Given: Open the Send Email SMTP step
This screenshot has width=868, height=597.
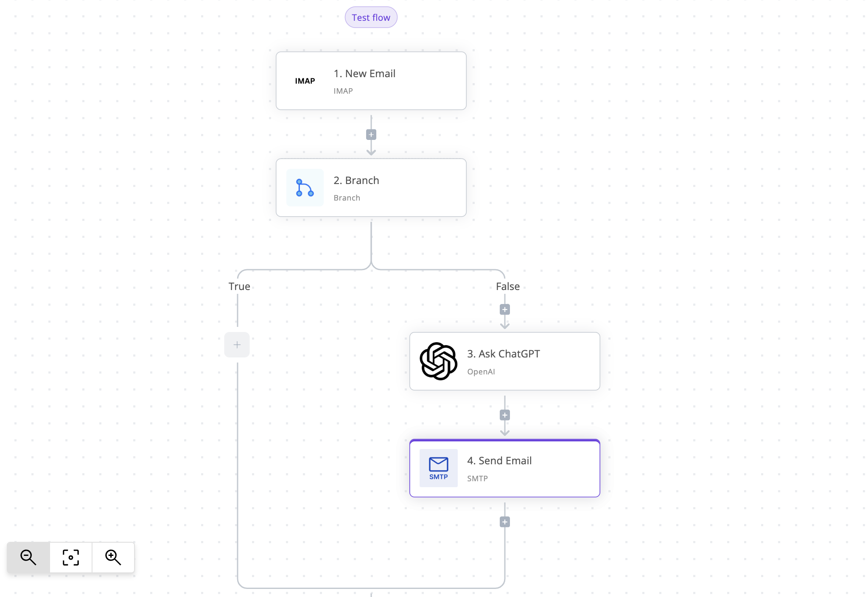Looking at the screenshot, I should pyautogui.click(x=504, y=468).
